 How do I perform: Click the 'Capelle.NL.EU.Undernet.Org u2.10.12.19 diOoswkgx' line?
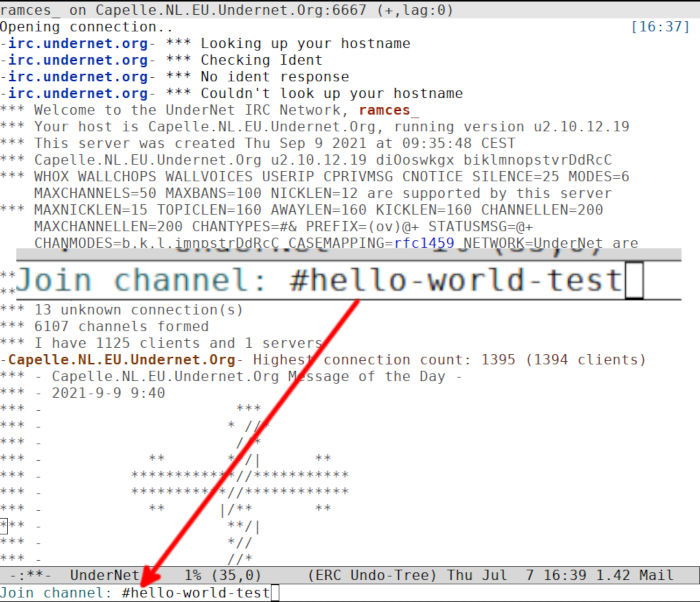306,160
